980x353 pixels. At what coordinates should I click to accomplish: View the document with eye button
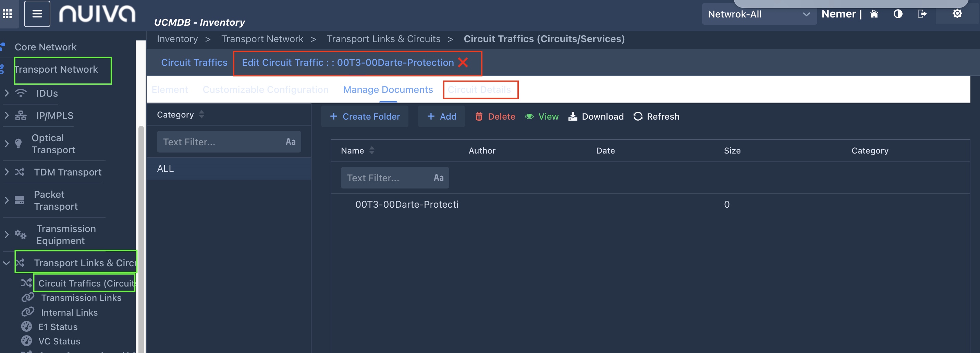pyautogui.click(x=542, y=117)
